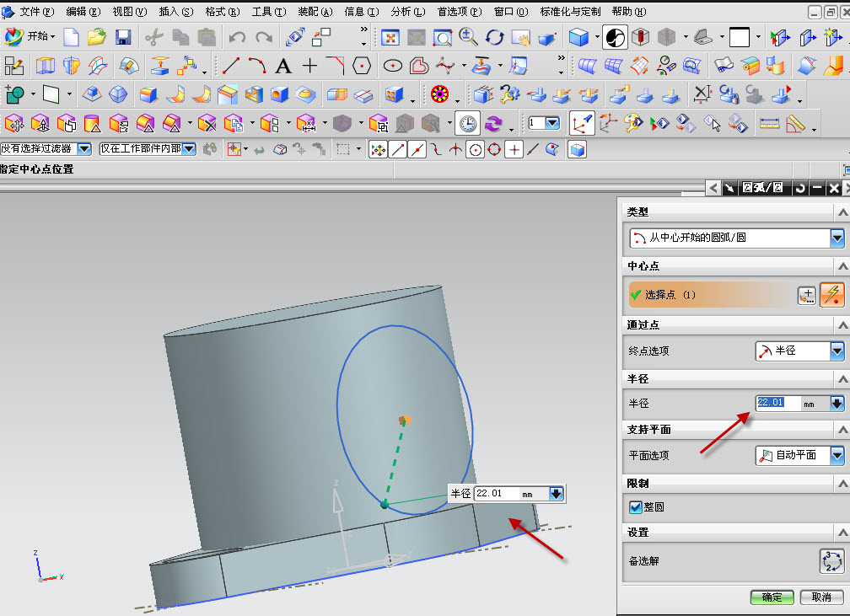Click the 取消 cancel button

click(x=822, y=597)
